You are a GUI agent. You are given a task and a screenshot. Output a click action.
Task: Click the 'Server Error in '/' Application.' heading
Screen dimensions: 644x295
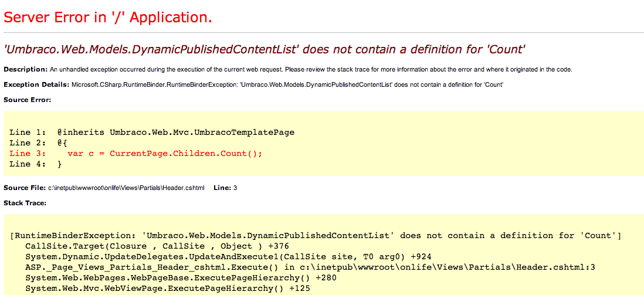(x=107, y=18)
